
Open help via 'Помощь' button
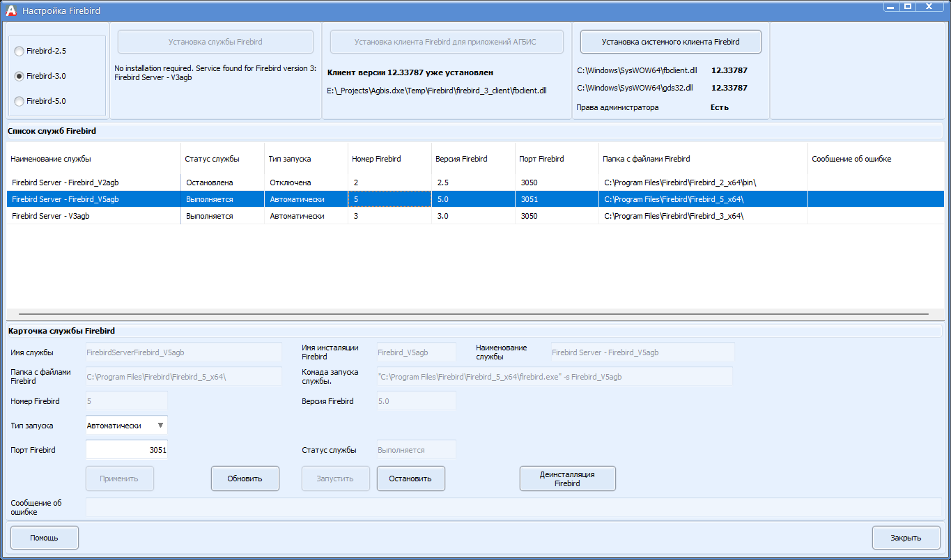click(44, 538)
